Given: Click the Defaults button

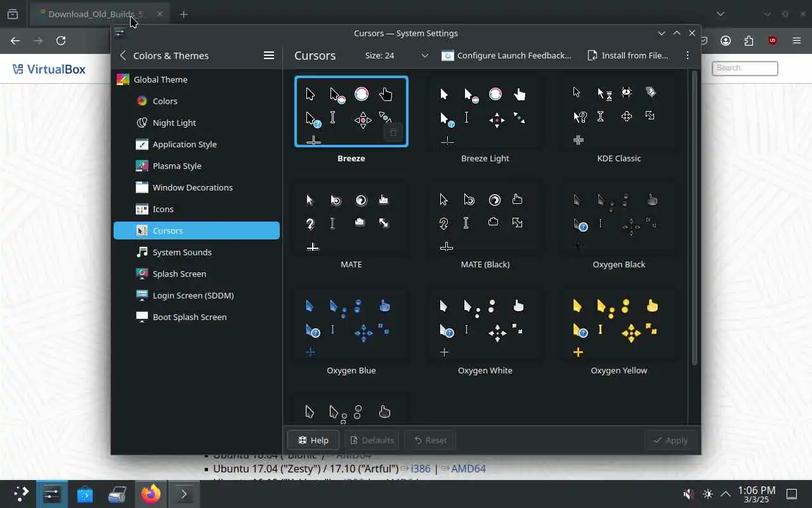Looking at the screenshot, I should point(372,440).
